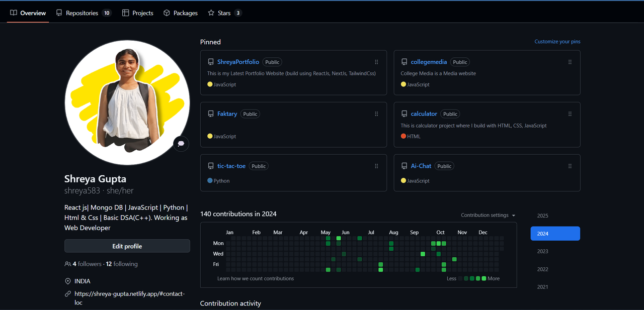
Task: Open the Stars tab
Action: pos(224,13)
